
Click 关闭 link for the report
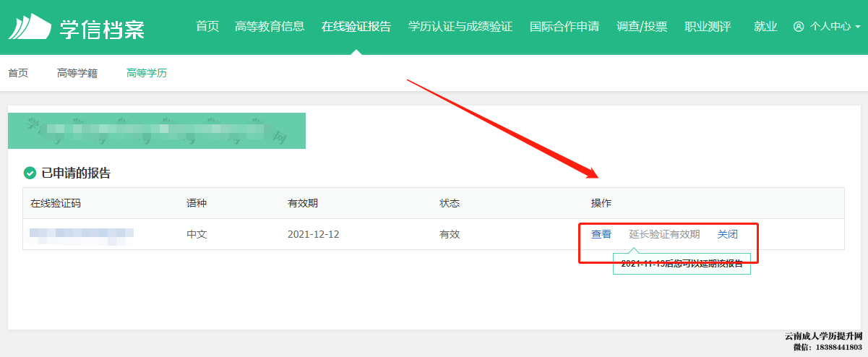728,234
